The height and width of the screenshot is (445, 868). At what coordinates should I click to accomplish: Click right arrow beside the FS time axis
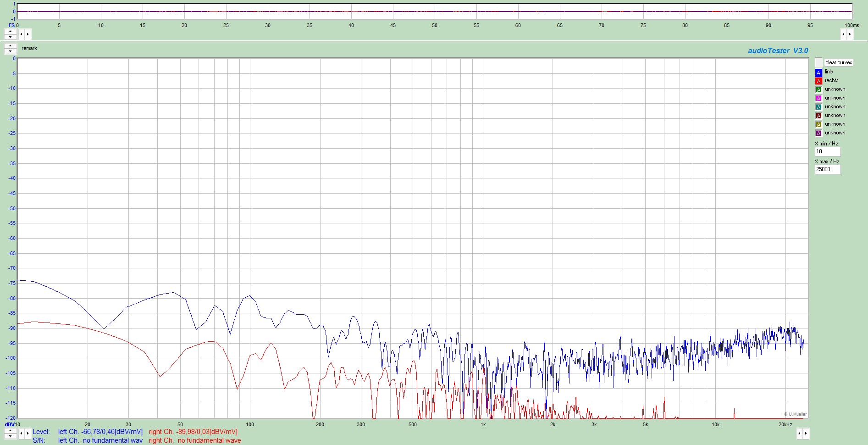pos(28,34)
